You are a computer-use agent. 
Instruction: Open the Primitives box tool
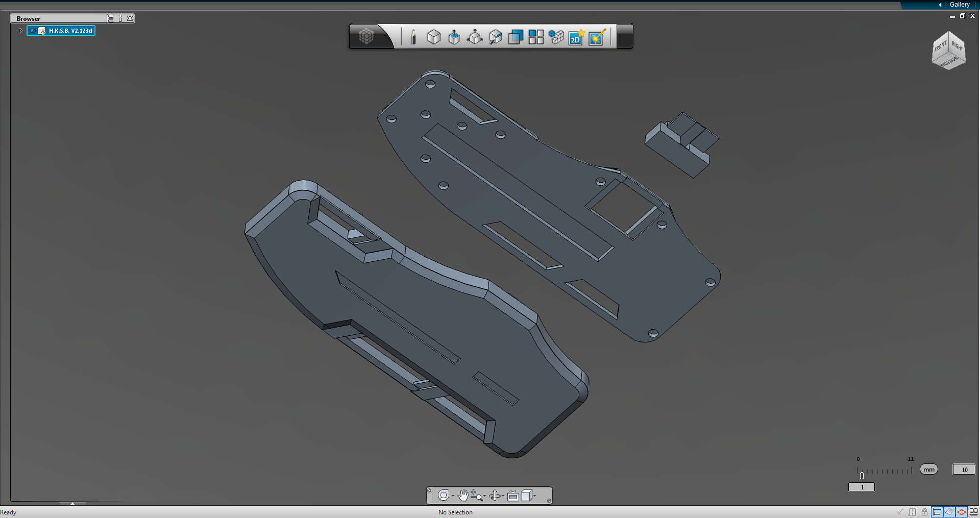[434, 37]
